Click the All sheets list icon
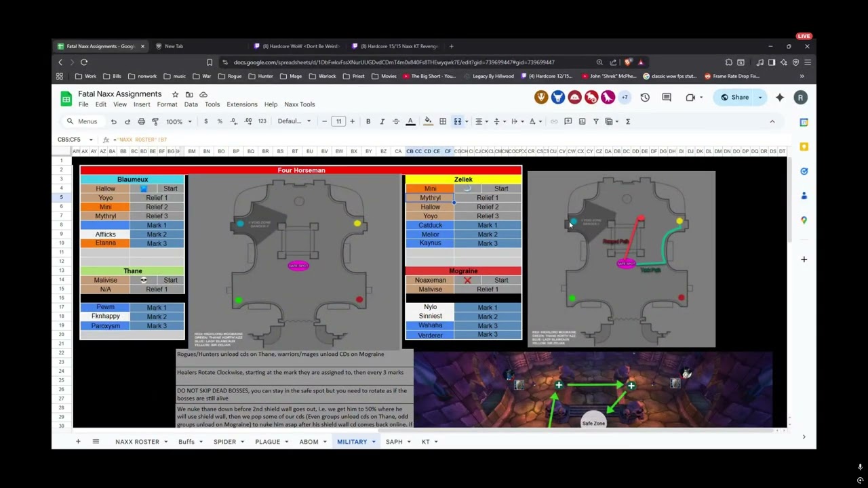868x488 pixels. pyautogui.click(x=96, y=442)
